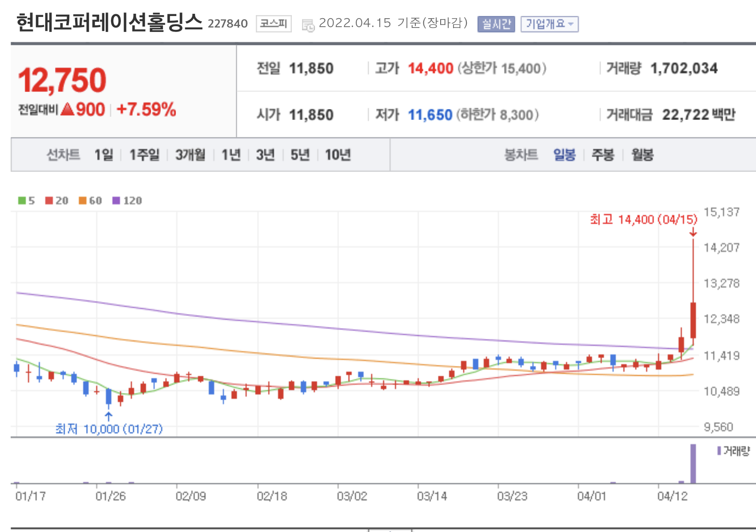Click the purple 거래량 legend marker
This screenshot has width=756, height=532.
click(x=719, y=451)
